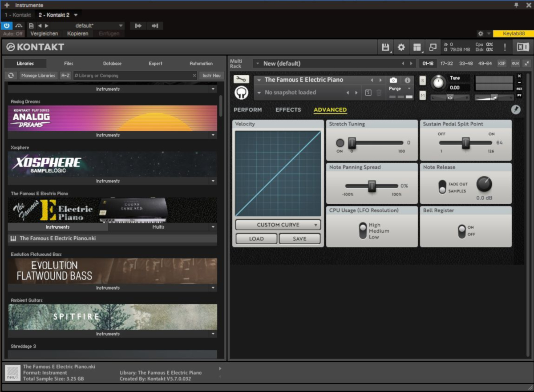Image resolution: width=534 pixels, height=392 pixels.
Task: Click the A-Z sort button
Action: pos(65,76)
